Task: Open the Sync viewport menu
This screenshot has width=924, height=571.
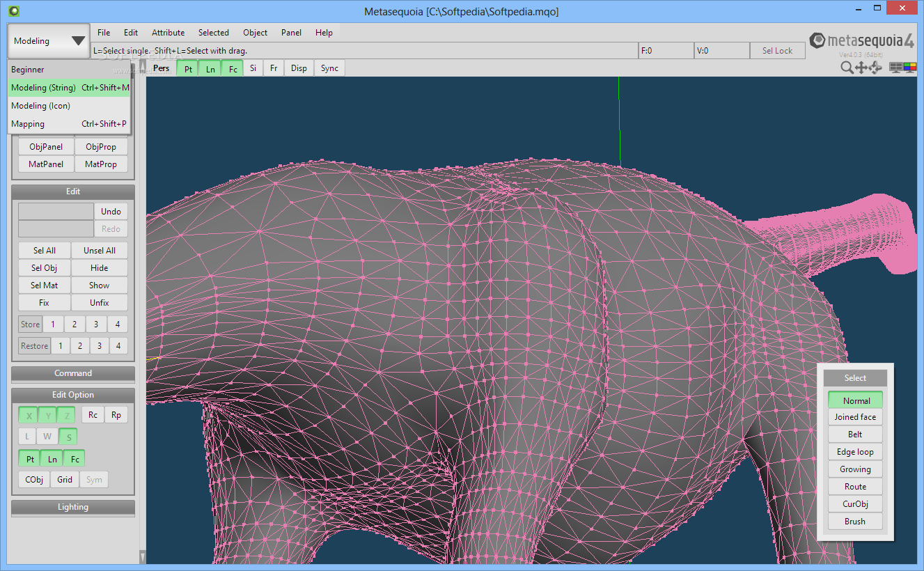Action: [x=330, y=68]
